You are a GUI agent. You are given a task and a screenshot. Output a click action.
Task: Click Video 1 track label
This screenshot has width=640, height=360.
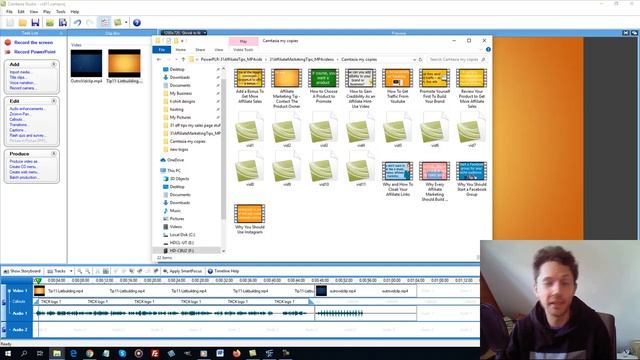click(19, 291)
